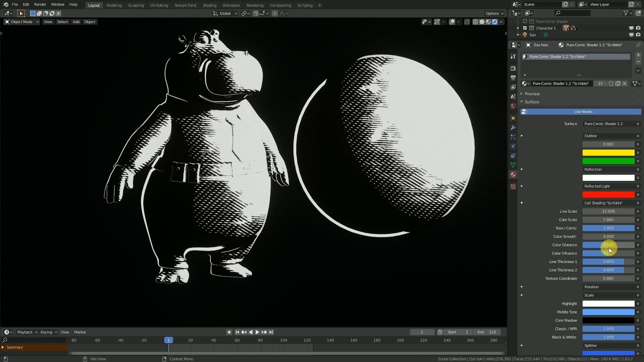Expand the Rotation input
644x362 pixels.
coord(522,287)
